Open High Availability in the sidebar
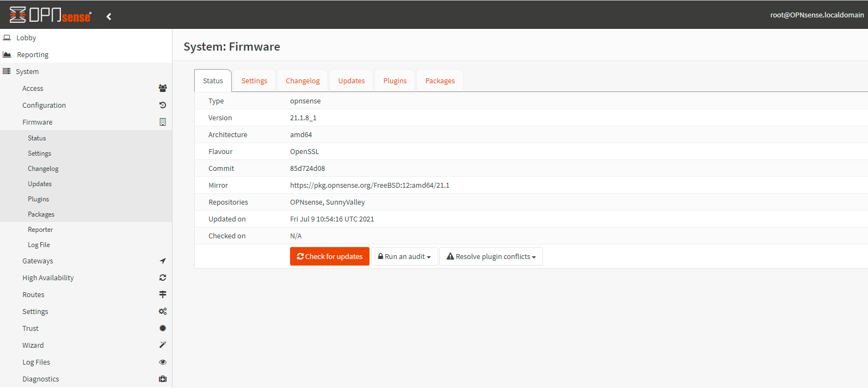This screenshot has height=388, width=868. (86, 278)
